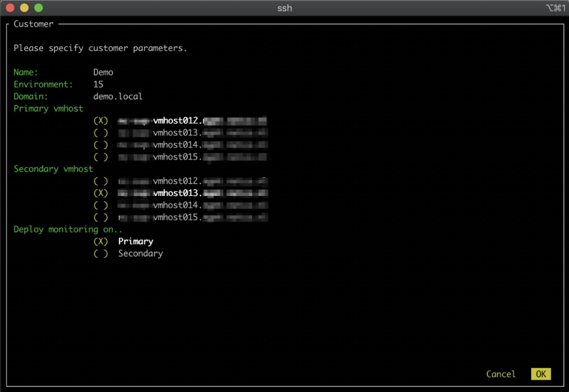Select vmhost012 as Primary vmhost

click(101, 120)
